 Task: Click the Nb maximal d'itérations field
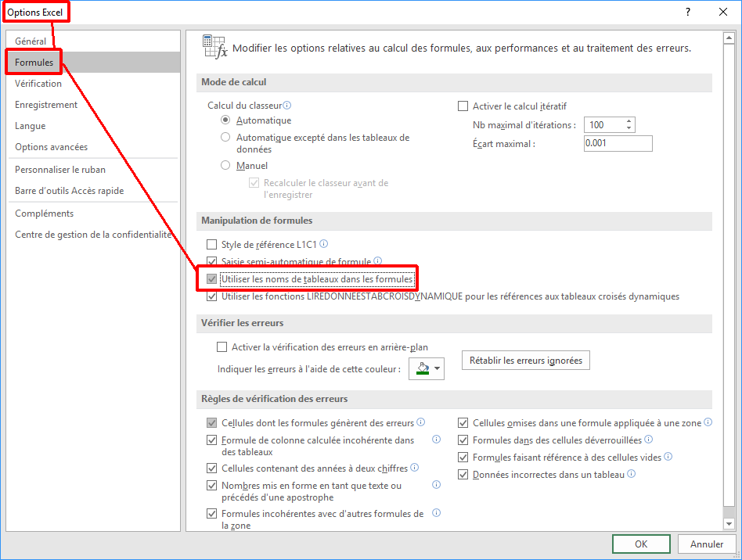(x=604, y=125)
